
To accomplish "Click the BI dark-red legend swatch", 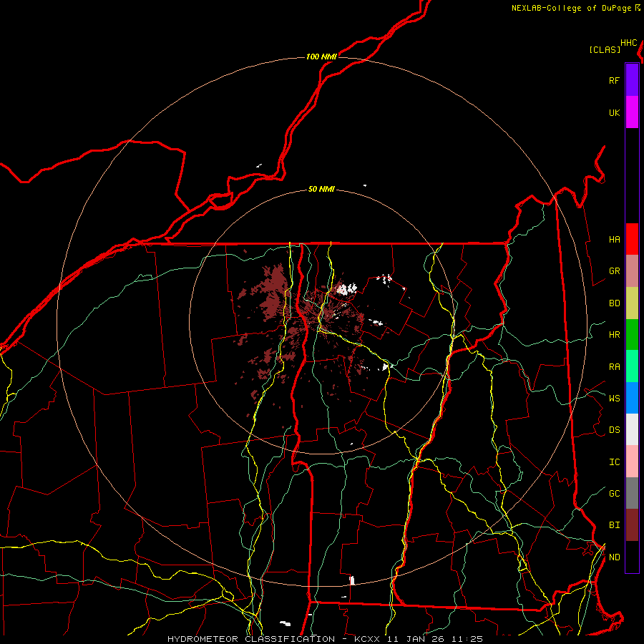I will point(632,525).
